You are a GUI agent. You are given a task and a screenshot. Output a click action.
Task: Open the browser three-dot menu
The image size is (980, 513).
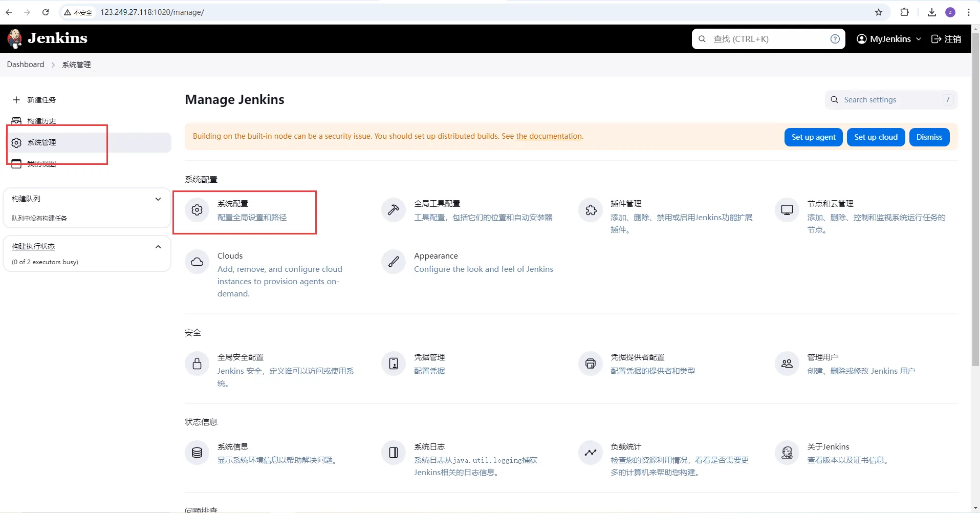[969, 12]
